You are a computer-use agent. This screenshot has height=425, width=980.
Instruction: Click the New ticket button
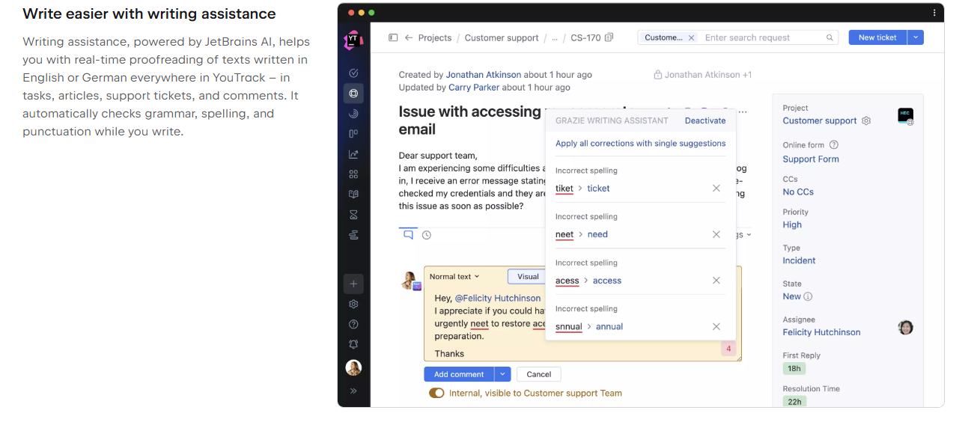click(x=877, y=37)
